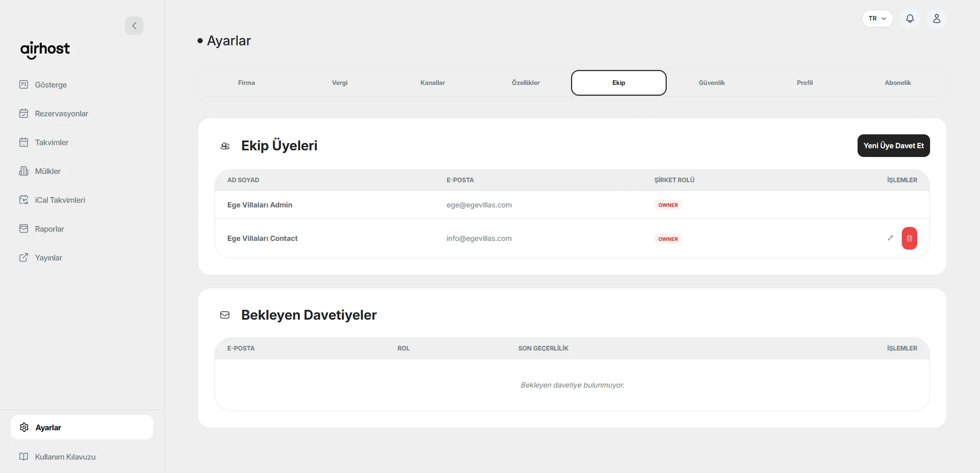The height and width of the screenshot is (473, 980).
Task: Select Ayarlar in the sidebar
Action: point(82,427)
